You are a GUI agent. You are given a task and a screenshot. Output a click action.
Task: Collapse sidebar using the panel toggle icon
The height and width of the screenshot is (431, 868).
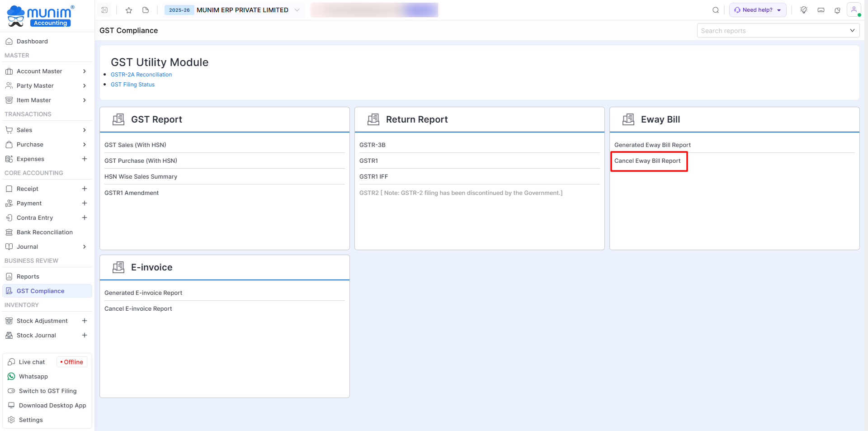(104, 10)
